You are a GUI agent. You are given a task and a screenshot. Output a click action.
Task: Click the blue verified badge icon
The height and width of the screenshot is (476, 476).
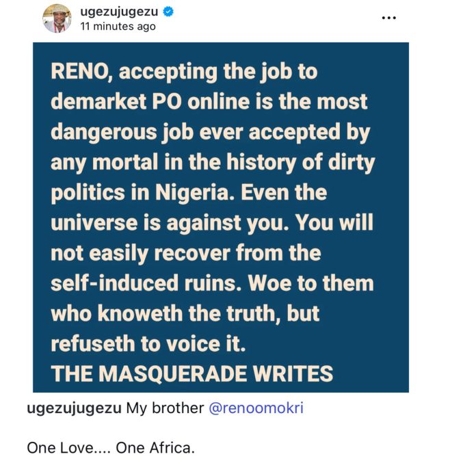[x=168, y=12]
